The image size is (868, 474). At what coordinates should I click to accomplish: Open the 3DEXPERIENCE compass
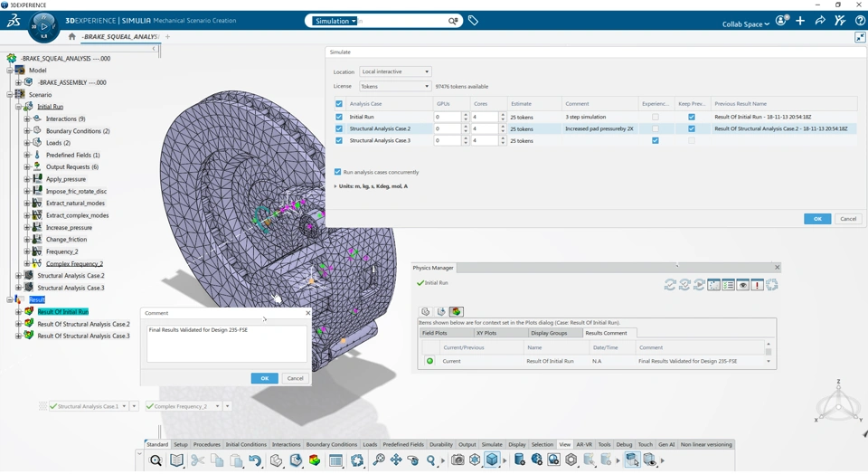[43, 26]
